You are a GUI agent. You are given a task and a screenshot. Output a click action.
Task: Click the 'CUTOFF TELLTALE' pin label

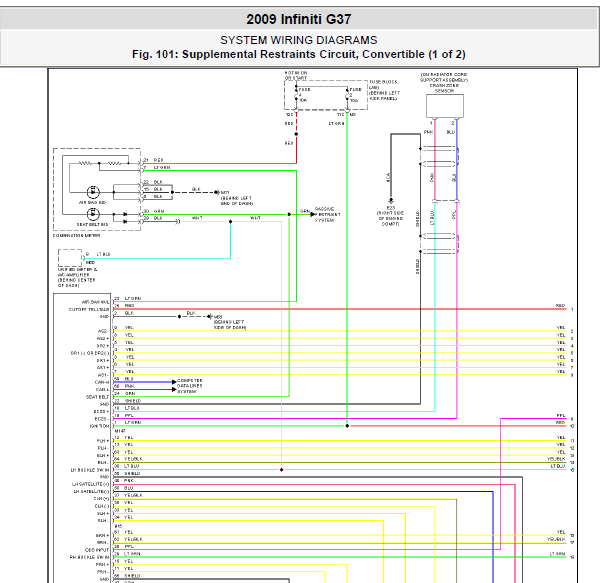pyautogui.click(x=89, y=309)
